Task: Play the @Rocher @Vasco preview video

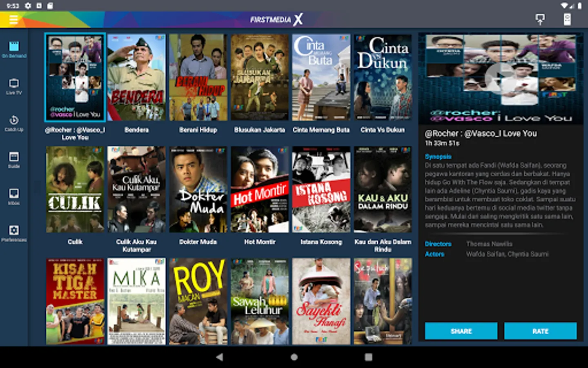Action: [x=500, y=79]
